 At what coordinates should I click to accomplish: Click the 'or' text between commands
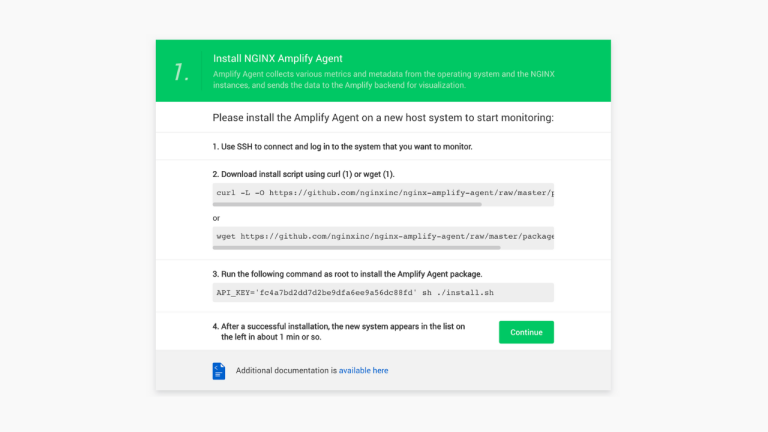216,218
